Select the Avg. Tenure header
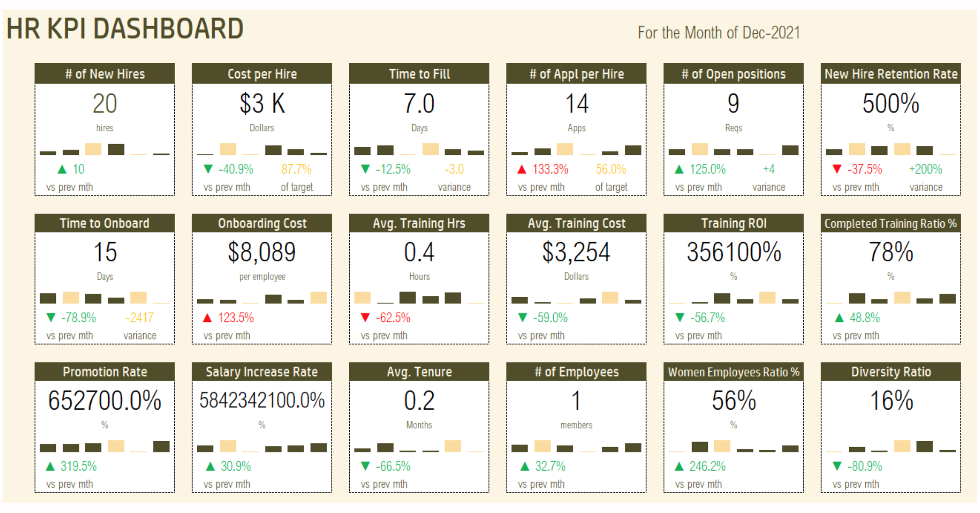The height and width of the screenshot is (513, 980). tap(419, 372)
